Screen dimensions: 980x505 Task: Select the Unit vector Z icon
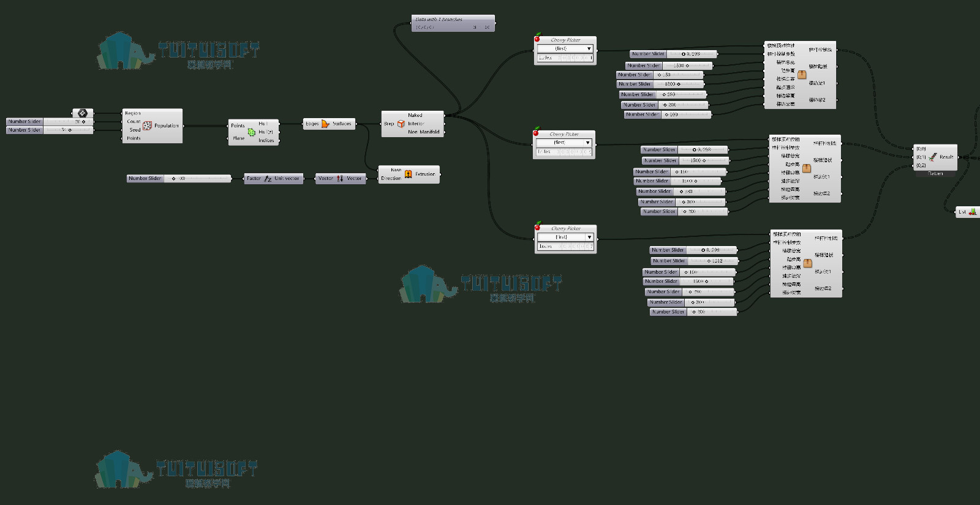[268, 179]
